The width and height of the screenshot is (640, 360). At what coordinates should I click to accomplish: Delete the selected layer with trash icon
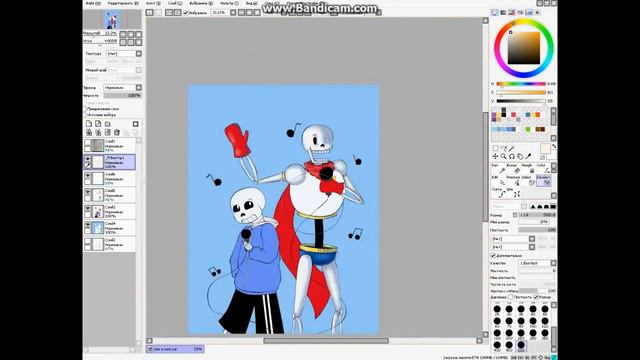(117, 132)
